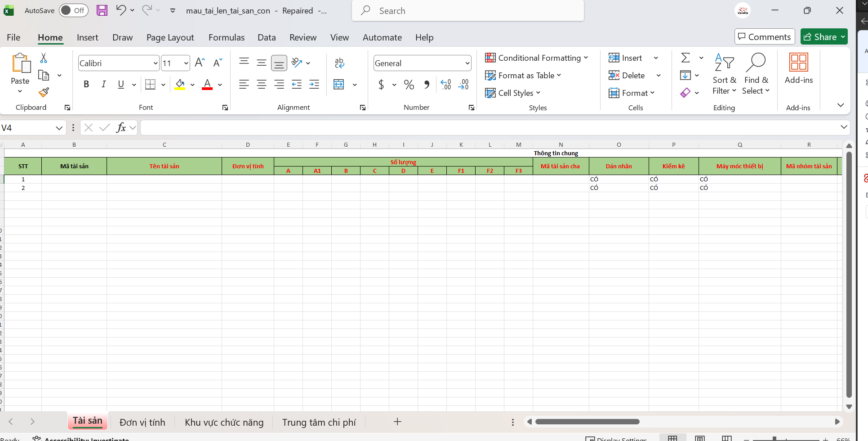The width and height of the screenshot is (868, 441).
Task: Click the Format Painter brush icon
Action: click(44, 93)
